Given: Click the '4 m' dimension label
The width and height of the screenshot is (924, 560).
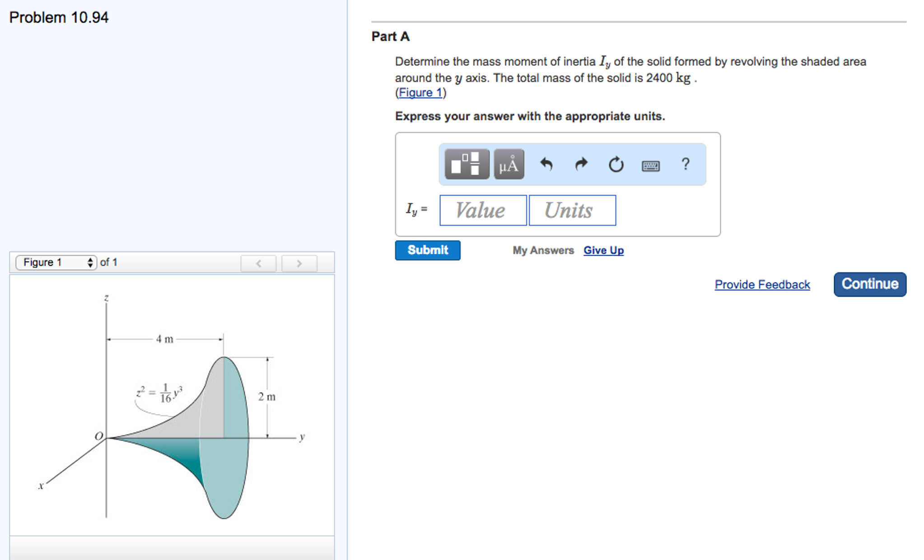Looking at the screenshot, I should [x=165, y=339].
